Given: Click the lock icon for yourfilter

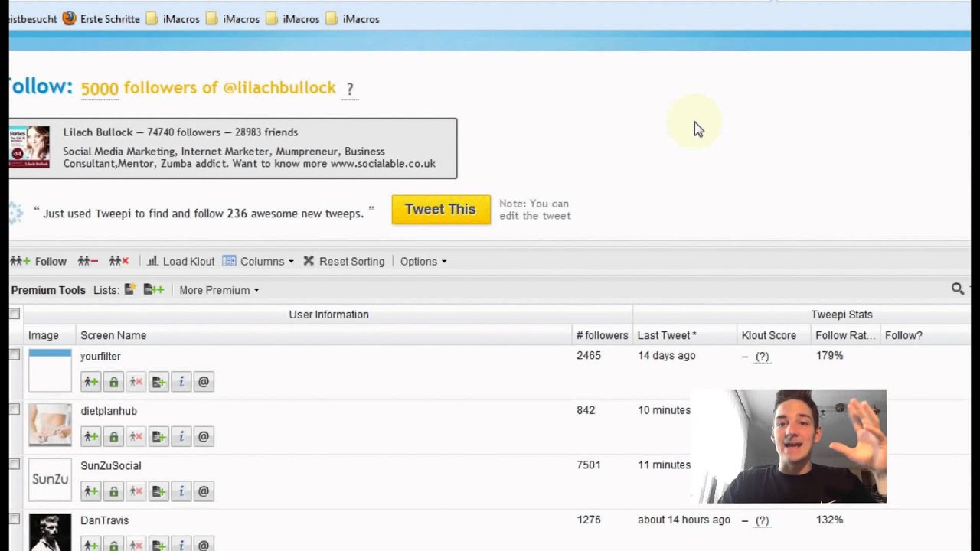Looking at the screenshot, I should (113, 382).
